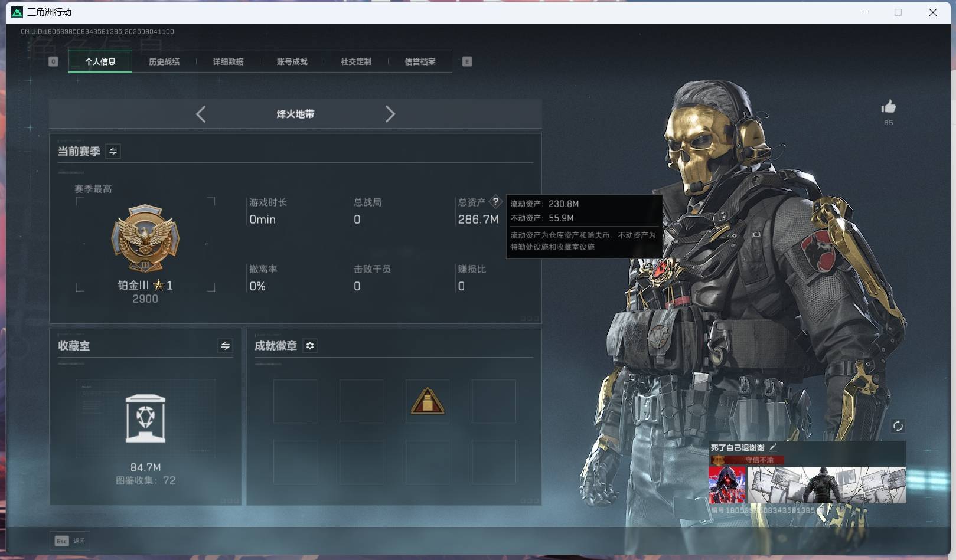Click the 铂金III rank badge emblem

click(x=145, y=239)
